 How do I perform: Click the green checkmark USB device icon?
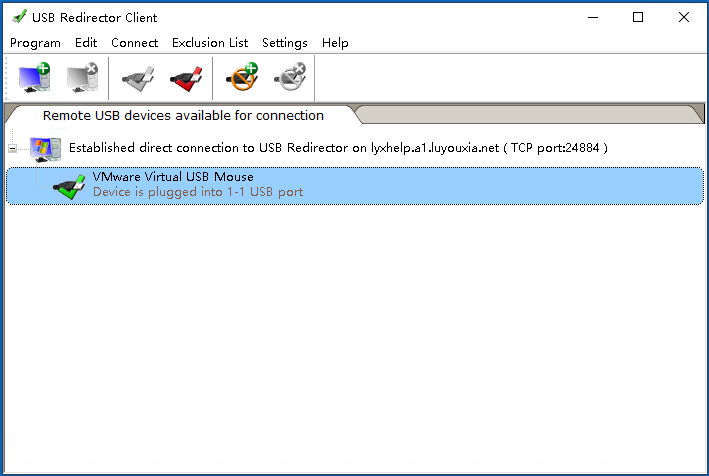pyautogui.click(x=69, y=187)
